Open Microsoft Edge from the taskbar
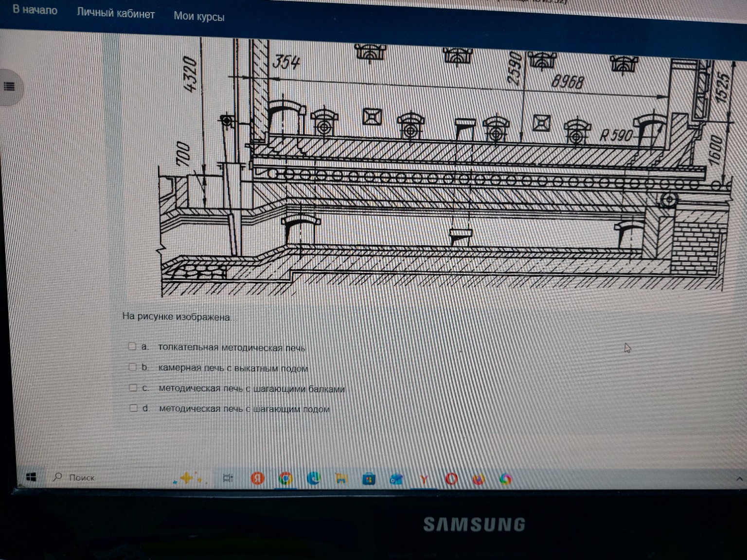The height and width of the screenshot is (560, 747). pyautogui.click(x=314, y=479)
